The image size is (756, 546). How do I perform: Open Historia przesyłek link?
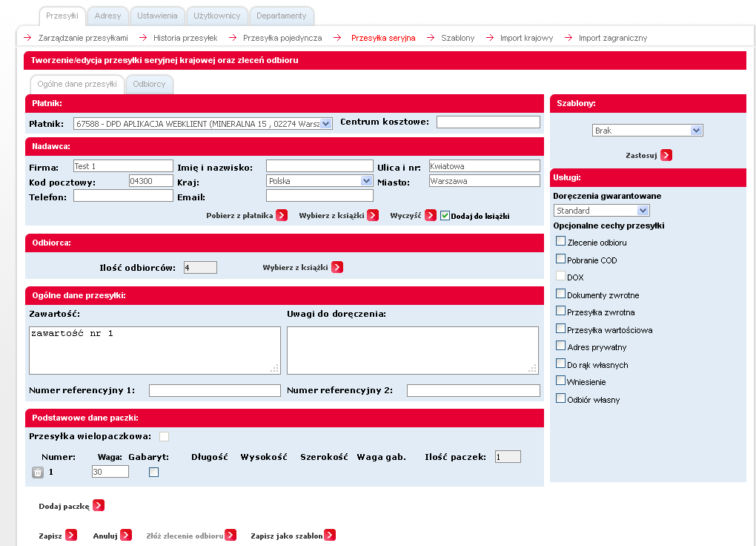(x=185, y=38)
